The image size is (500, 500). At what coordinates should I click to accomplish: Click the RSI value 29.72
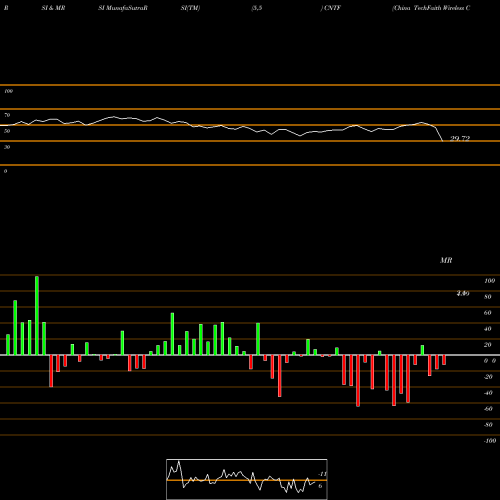tap(460, 138)
